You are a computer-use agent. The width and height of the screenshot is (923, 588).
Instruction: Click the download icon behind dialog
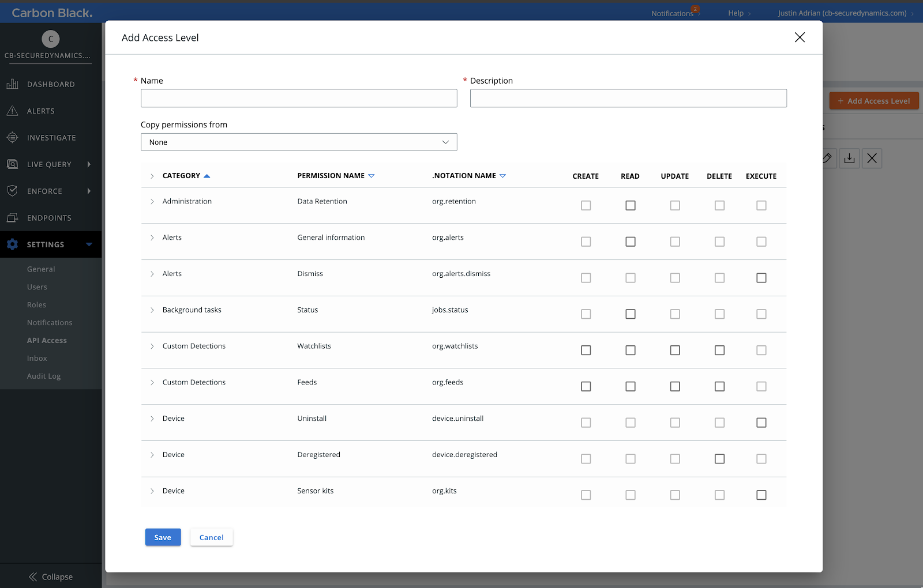coord(850,159)
